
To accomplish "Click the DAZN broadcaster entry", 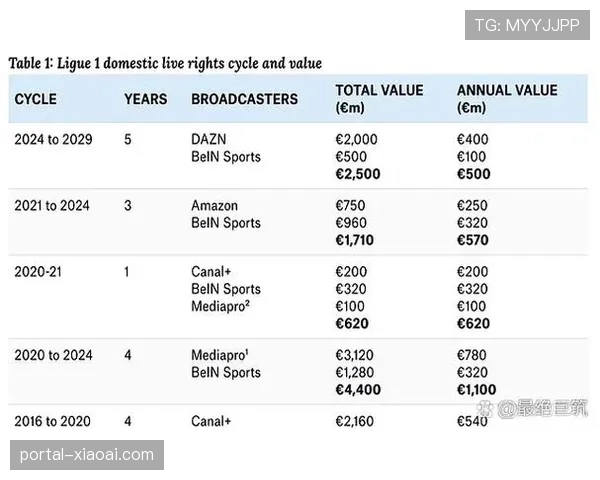I will tap(210, 140).
